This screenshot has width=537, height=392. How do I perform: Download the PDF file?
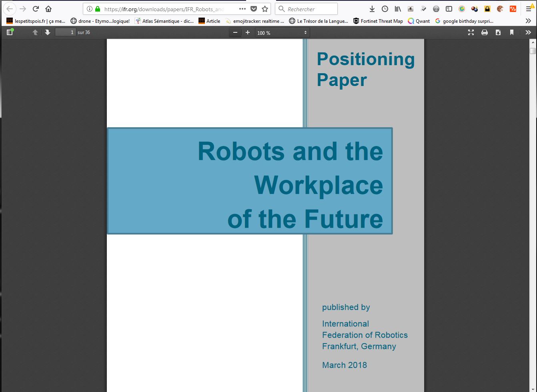click(x=498, y=32)
